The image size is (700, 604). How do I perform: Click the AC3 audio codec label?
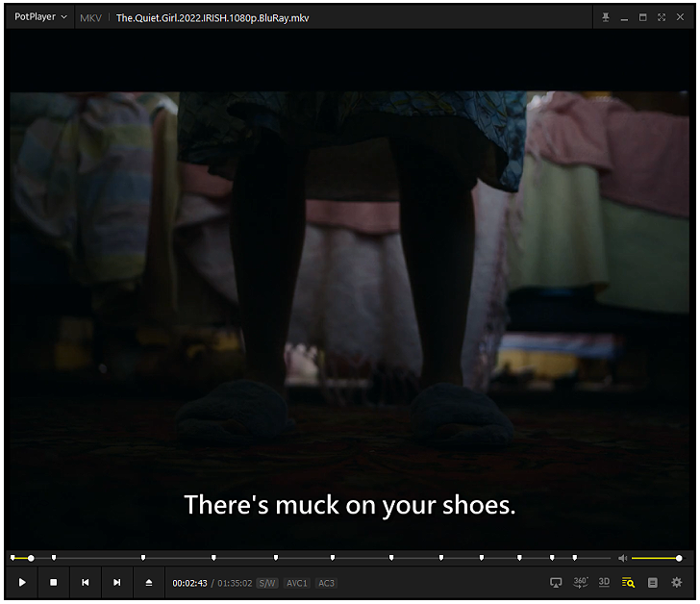[x=326, y=583]
